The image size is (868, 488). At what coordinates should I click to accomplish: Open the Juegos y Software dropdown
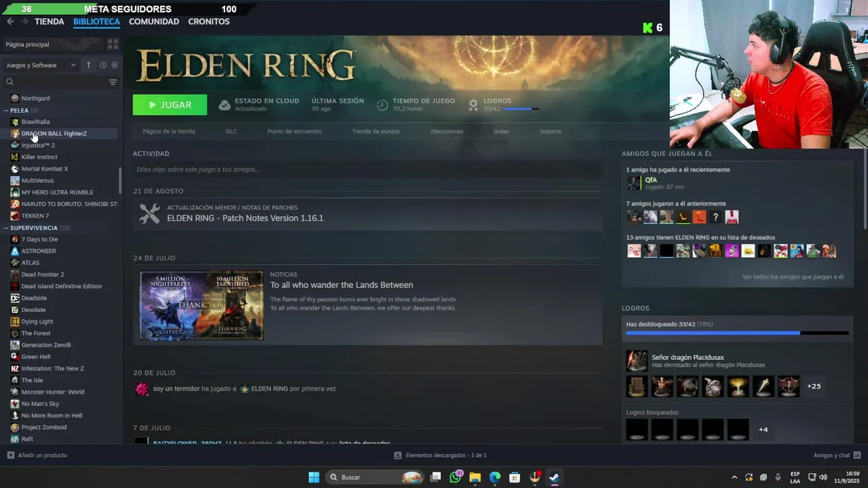coord(41,65)
